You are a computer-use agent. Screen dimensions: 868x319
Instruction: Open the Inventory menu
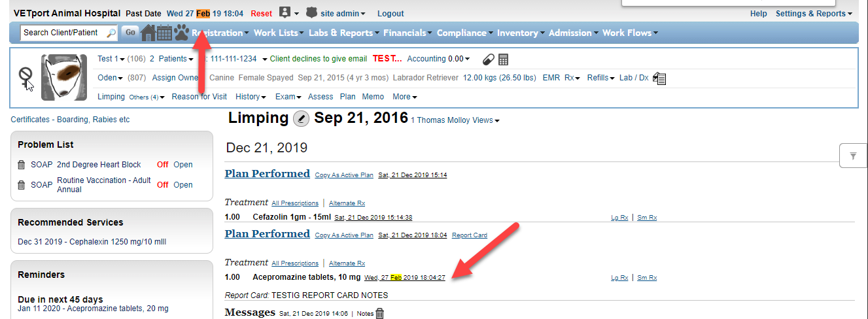click(521, 33)
